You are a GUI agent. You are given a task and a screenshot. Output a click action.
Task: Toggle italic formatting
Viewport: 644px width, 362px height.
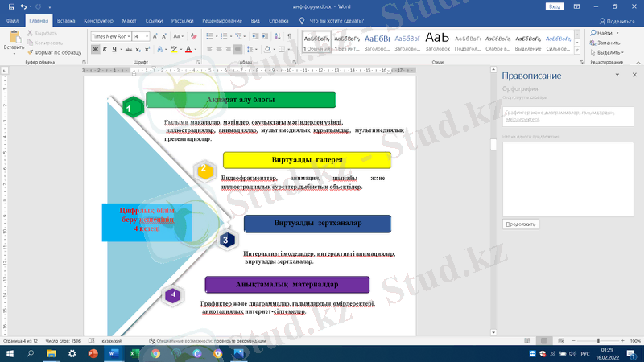105,49
